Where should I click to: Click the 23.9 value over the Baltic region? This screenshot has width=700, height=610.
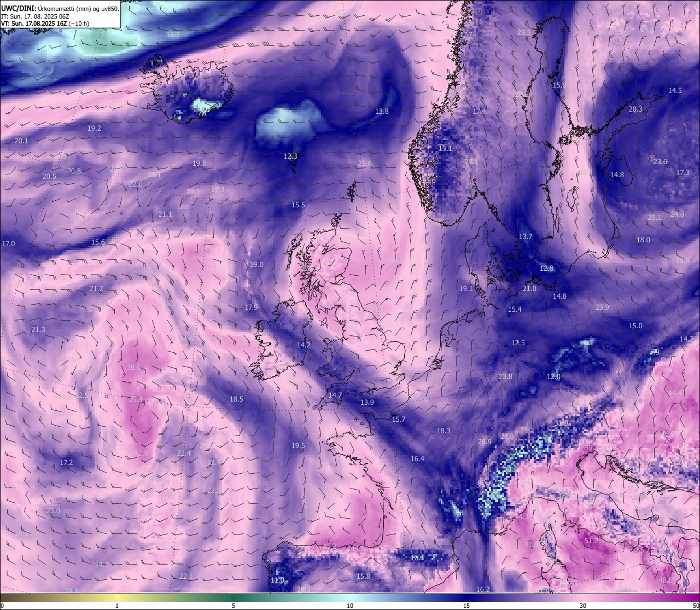[602, 307]
